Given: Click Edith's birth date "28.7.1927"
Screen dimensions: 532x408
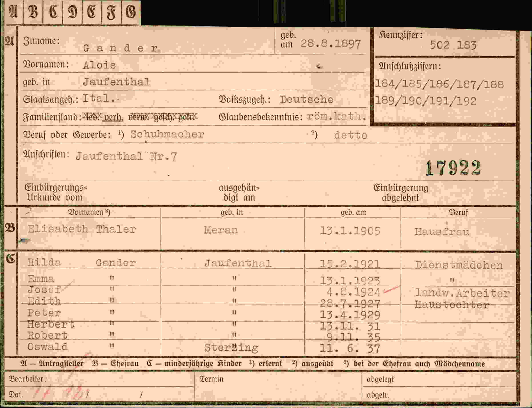Looking at the screenshot, I should (350, 304).
